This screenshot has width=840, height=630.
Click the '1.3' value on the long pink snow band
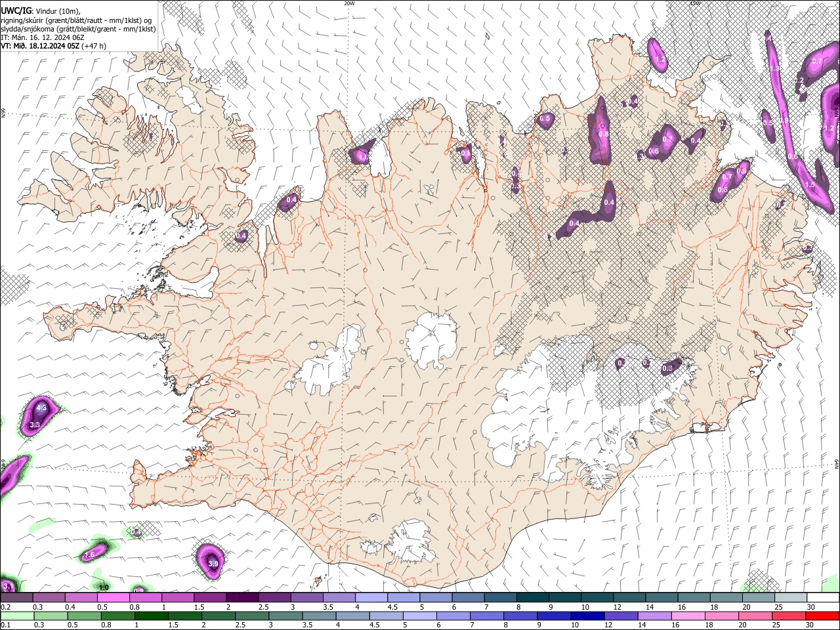coord(774,68)
